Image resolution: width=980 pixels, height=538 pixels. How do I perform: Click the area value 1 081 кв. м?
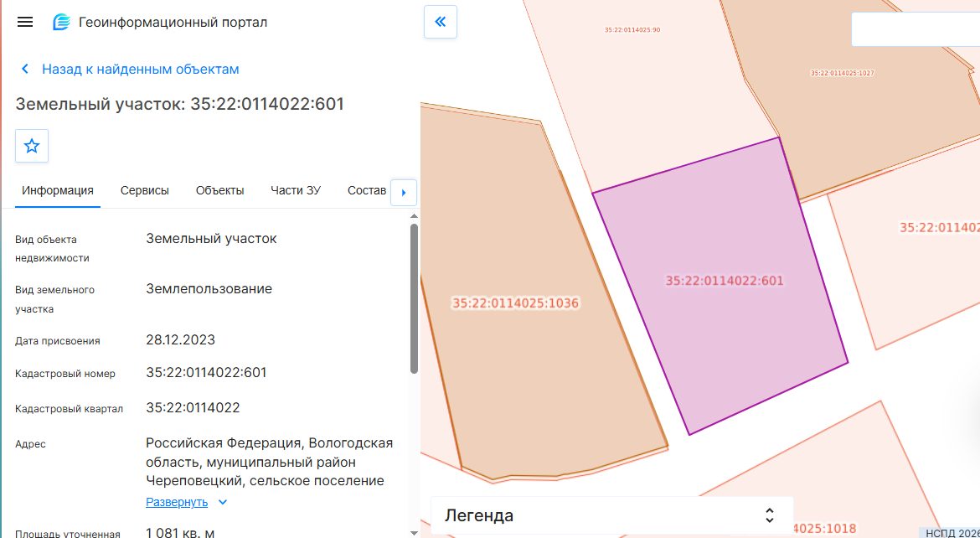(x=181, y=533)
